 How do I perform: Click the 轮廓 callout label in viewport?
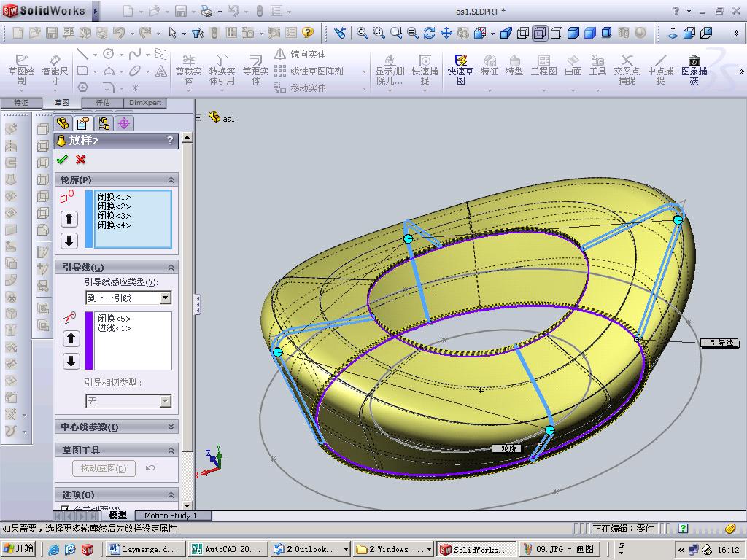(x=507, y=448)
